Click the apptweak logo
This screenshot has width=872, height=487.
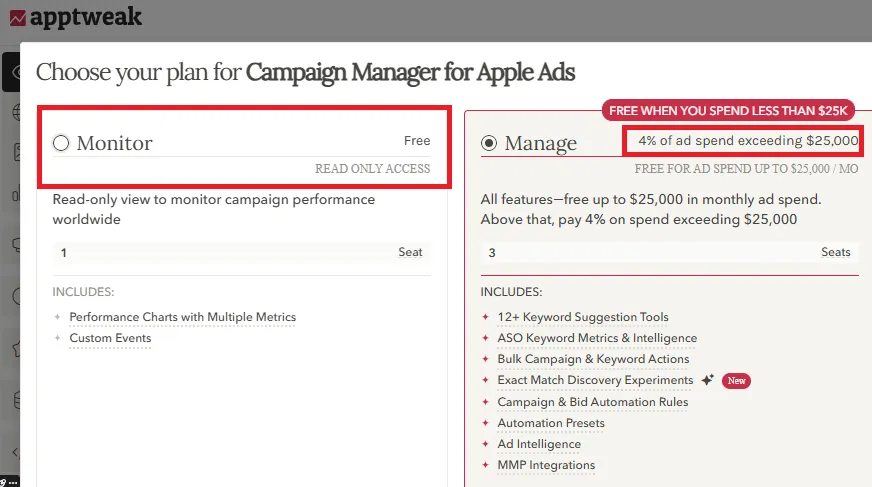click(76, 17)
